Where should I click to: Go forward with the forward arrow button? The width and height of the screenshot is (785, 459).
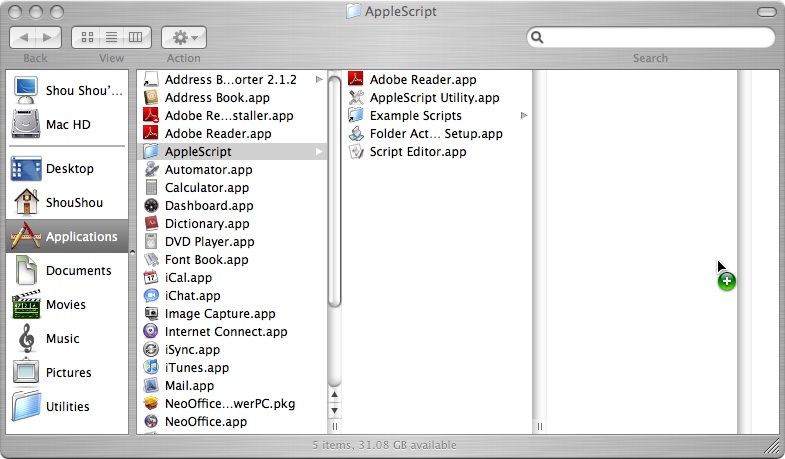tap(49, 38)
